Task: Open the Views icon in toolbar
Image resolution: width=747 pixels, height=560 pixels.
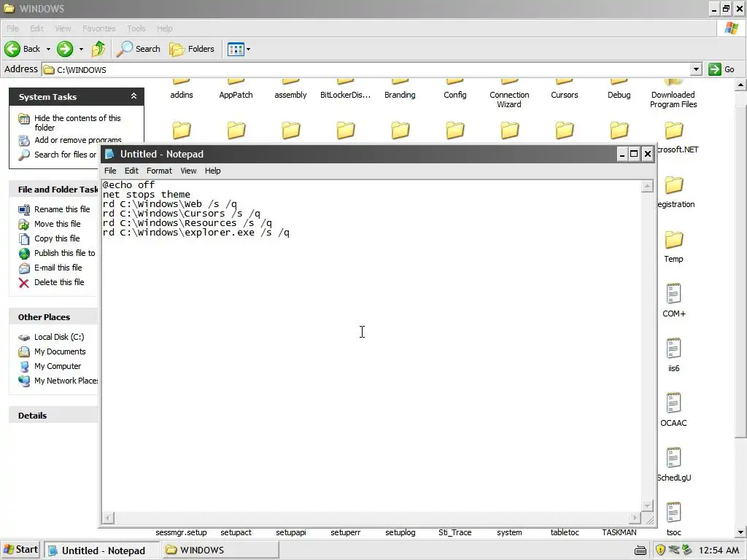Action: point(236,49)
